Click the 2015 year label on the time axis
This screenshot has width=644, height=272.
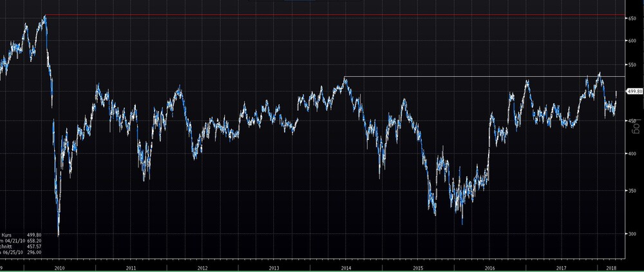point(418,268)
